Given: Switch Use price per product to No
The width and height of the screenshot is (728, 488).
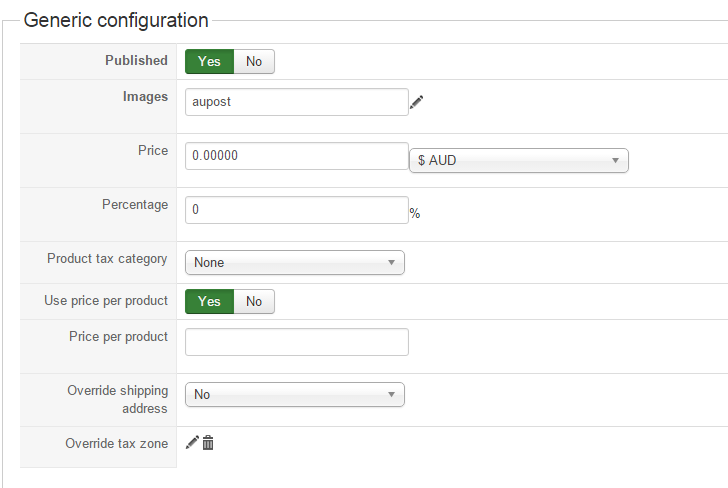Looking at the screenshot, I should coord(254,301).
